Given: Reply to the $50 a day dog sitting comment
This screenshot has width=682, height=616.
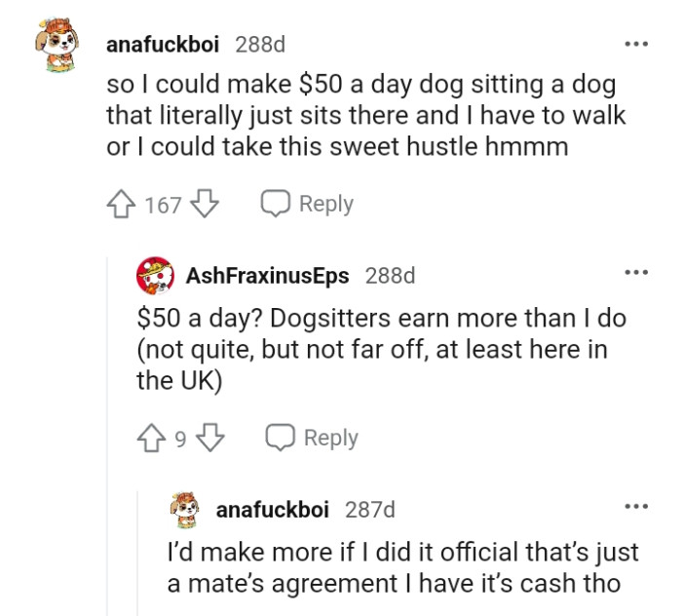Looking at the screenshot, I should [x=308, y=205].
